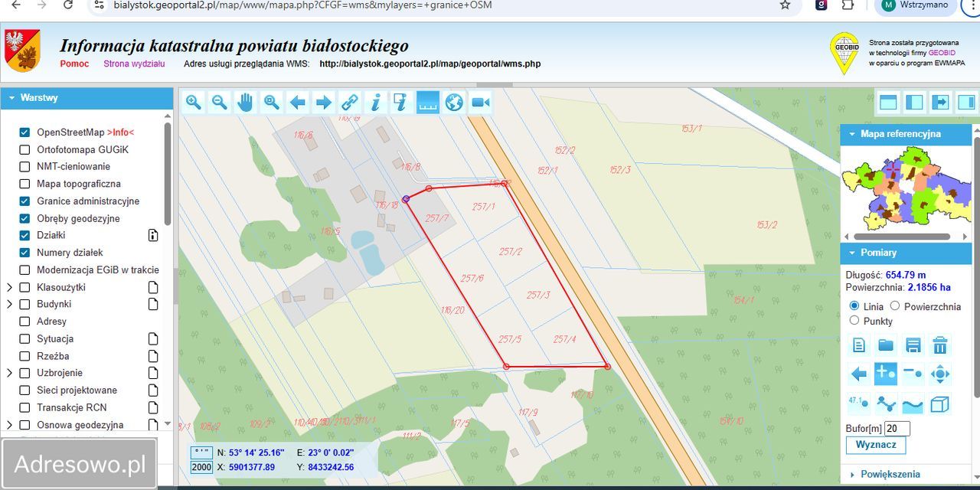Activate the pan hand tool

245,102
